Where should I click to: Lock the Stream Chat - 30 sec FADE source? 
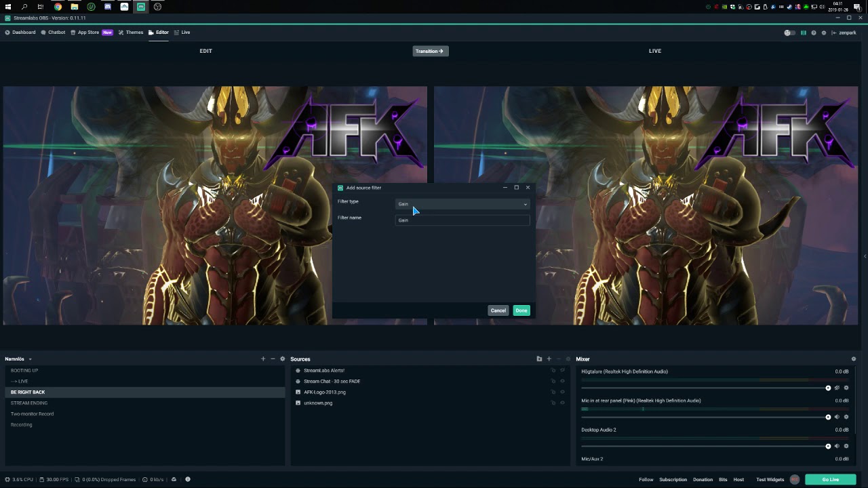point(553,382)
